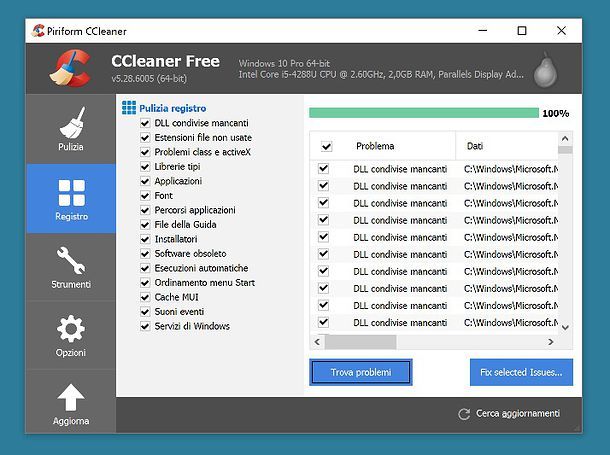Click the CCleaner logo in header
The height and width of the screenshot is (455, 610).
click(x=70, y=67)
